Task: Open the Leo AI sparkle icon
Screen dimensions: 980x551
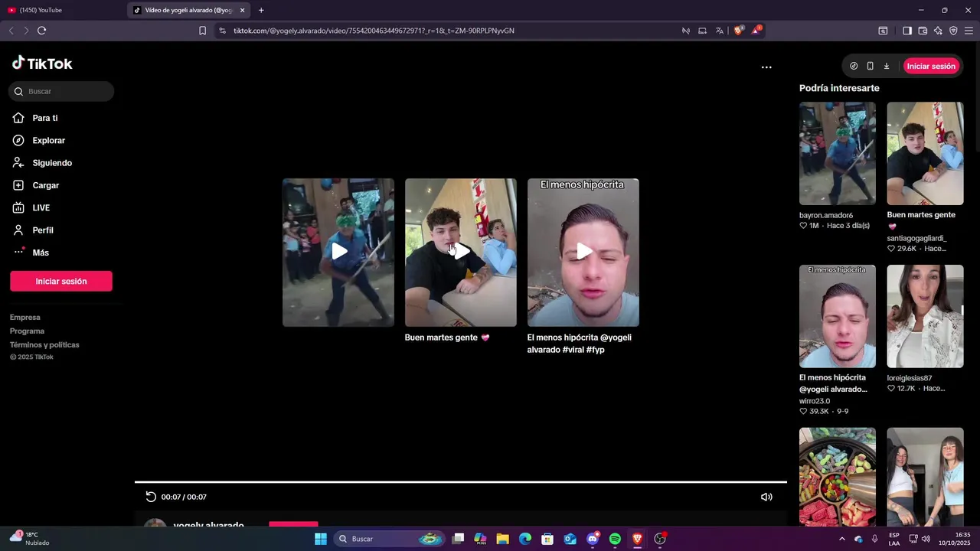Action: [x=938, y=31]
